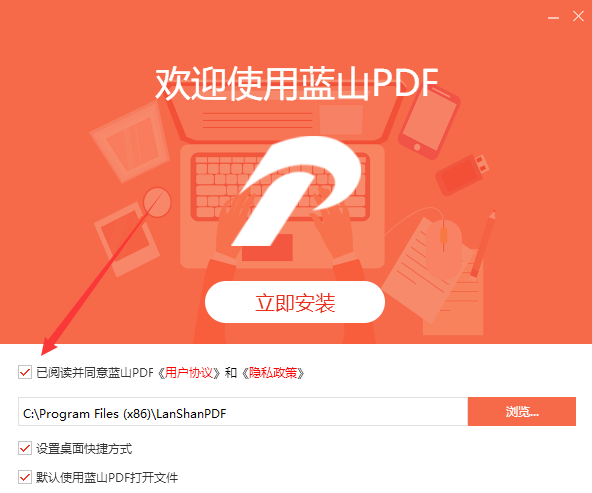This screenshot has height=493, width=592.
Task: Click the white LanShan PDF logo
Action: [x=297, y=191]
